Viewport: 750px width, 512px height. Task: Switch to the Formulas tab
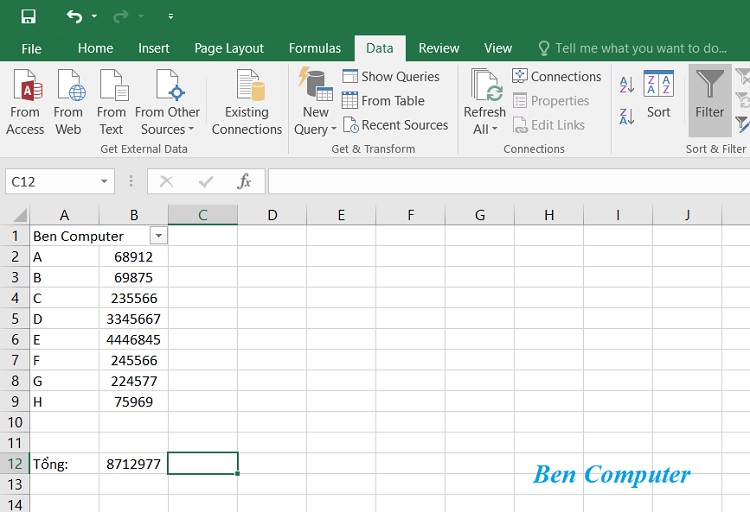pyautogui.click(x=315, y=48)
